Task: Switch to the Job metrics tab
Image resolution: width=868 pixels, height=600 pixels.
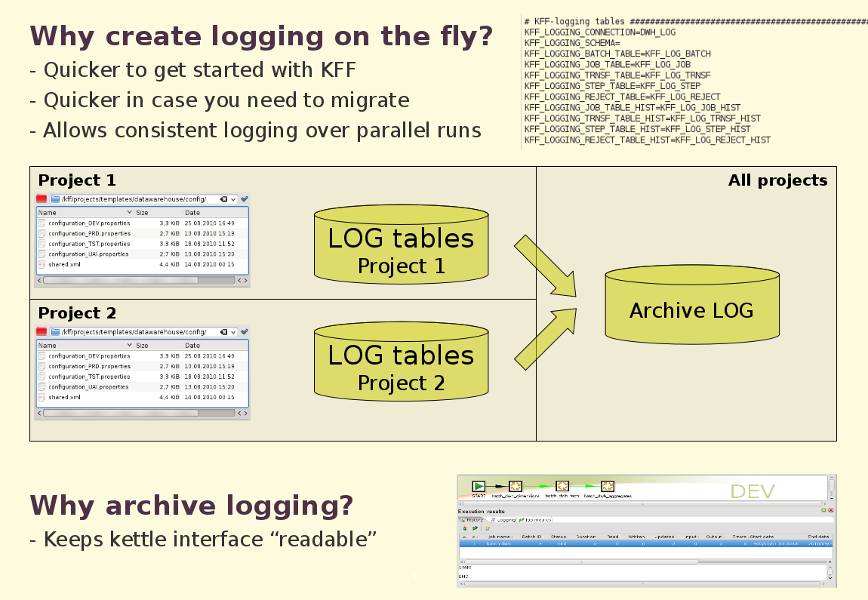Action: pyautogui.click(x=534, y=520)
